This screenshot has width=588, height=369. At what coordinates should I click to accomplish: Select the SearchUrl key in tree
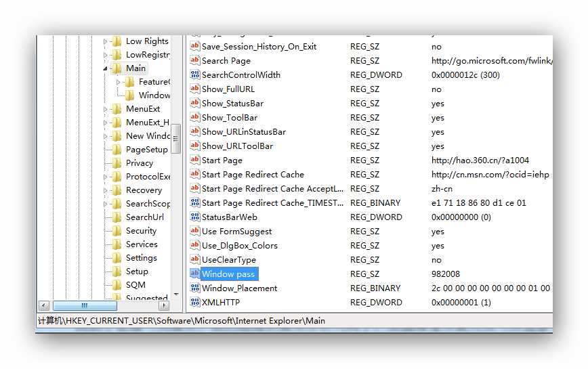145,217
